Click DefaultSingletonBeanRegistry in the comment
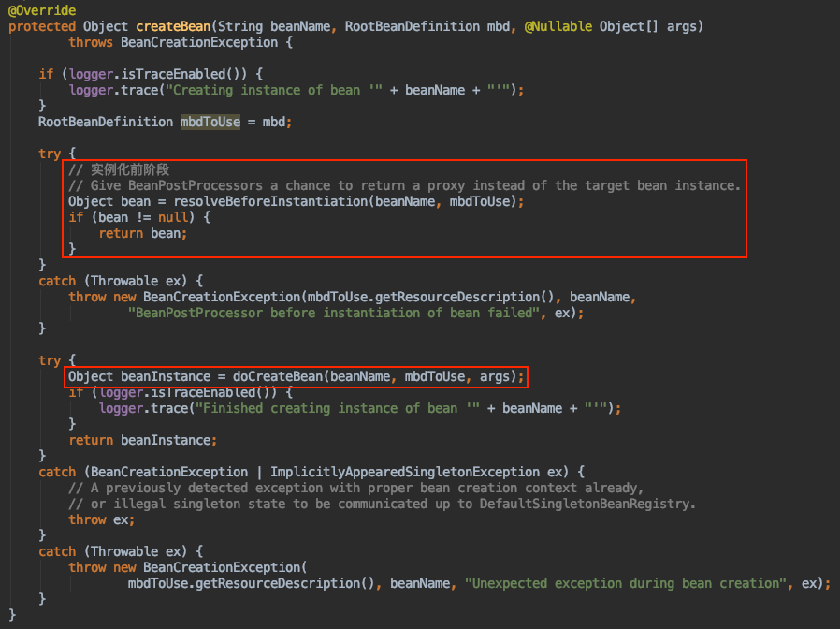This screenshot has height=629, width=840. [587, 504]
